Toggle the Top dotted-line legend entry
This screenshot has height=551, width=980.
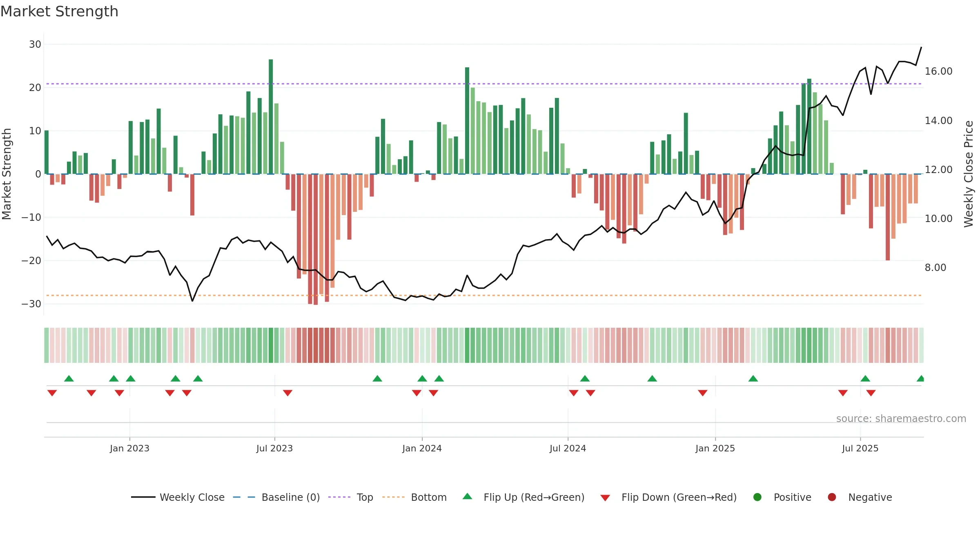point(350,497)
